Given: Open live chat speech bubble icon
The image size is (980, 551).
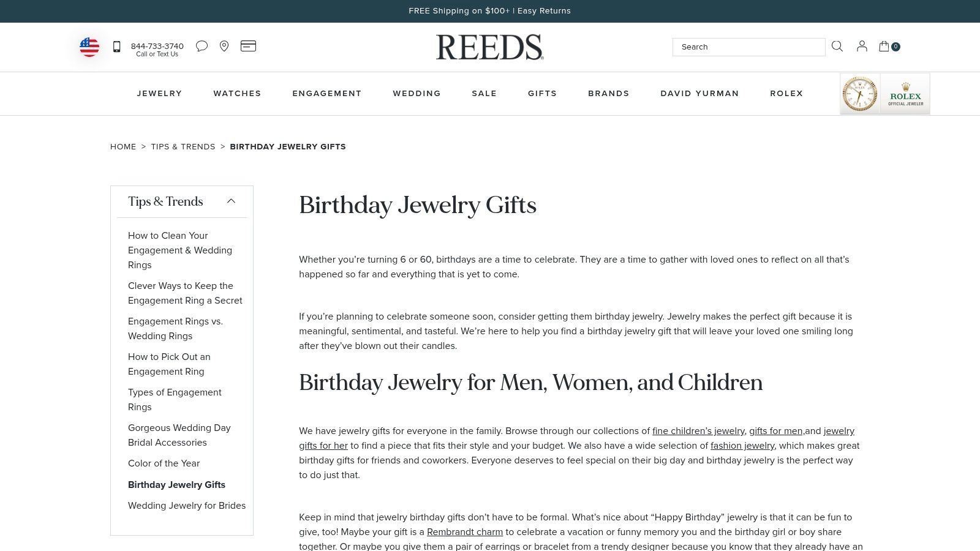Looking at the screenshot, I should pyautogui.click(x=202, y=47).
